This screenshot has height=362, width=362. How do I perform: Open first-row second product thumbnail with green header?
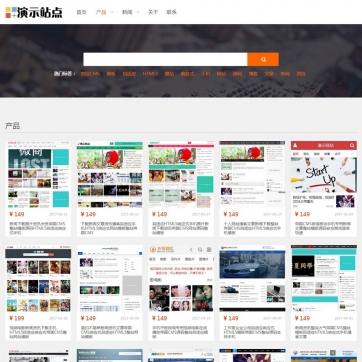point(110,174)
